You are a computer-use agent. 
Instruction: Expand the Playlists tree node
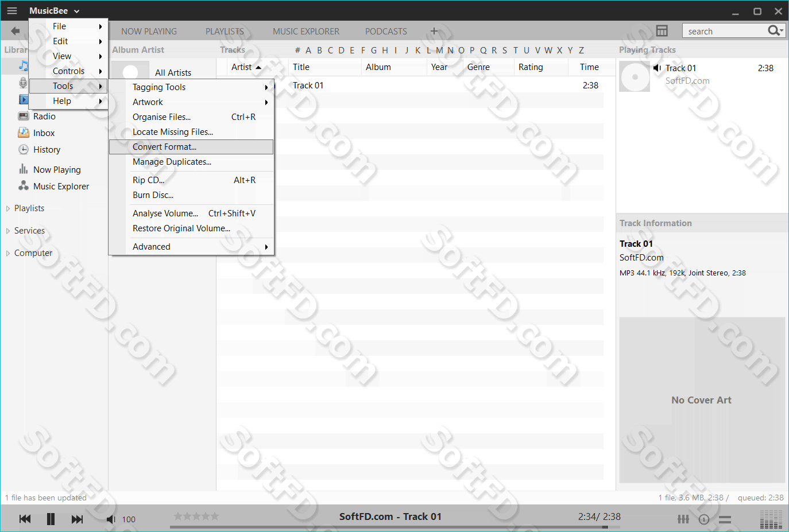8,208
